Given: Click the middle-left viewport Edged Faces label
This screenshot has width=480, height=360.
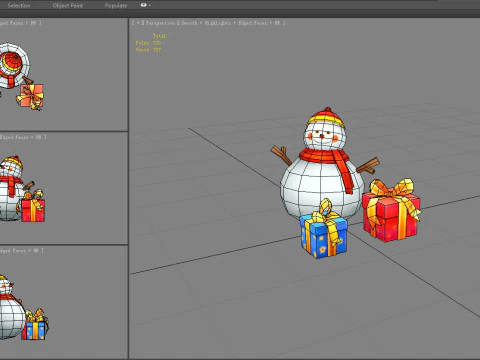Looking at the screenshot, I should click(x=13, y=137).
